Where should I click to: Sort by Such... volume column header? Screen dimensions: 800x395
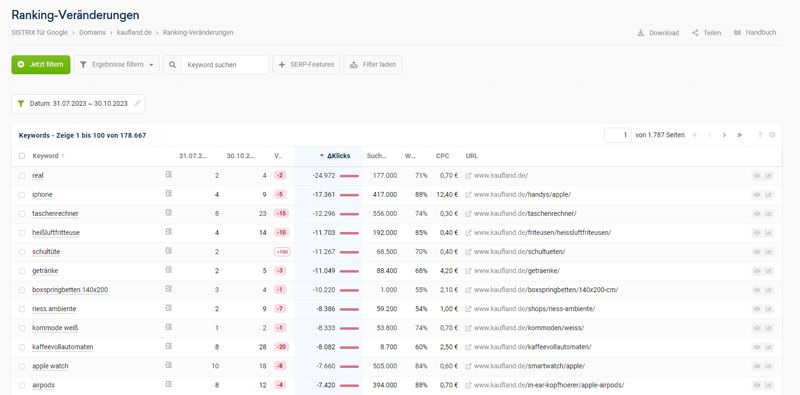377,156
